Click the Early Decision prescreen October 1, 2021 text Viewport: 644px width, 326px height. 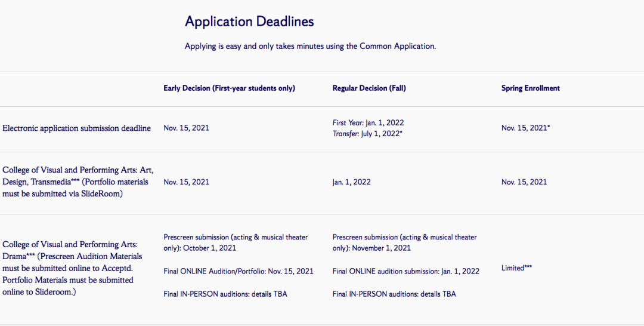(x=236, y=242)
